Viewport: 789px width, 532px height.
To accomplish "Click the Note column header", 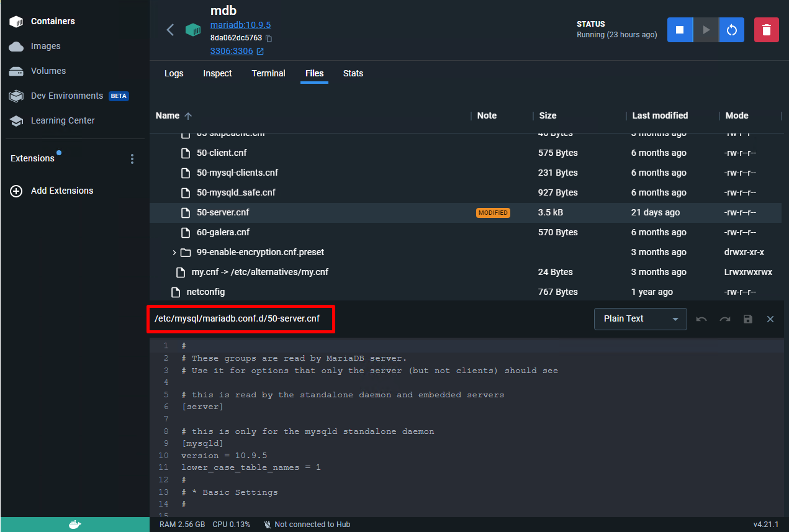I will (487, 115).
